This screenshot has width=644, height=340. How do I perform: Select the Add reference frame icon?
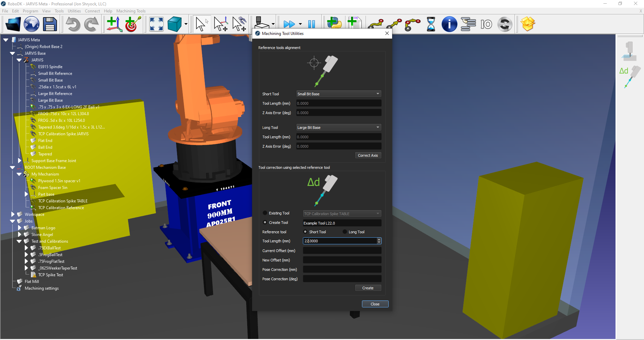(114, 24)
